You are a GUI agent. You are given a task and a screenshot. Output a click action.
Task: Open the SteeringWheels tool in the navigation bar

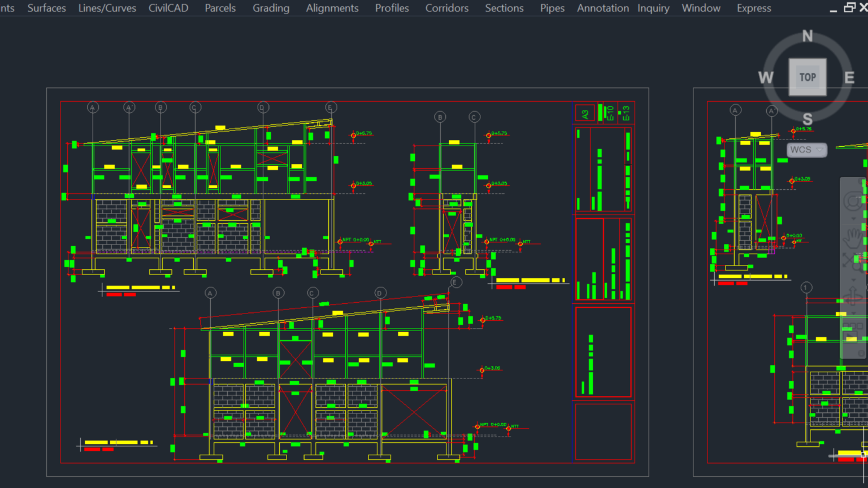click(x=853, y=200)
